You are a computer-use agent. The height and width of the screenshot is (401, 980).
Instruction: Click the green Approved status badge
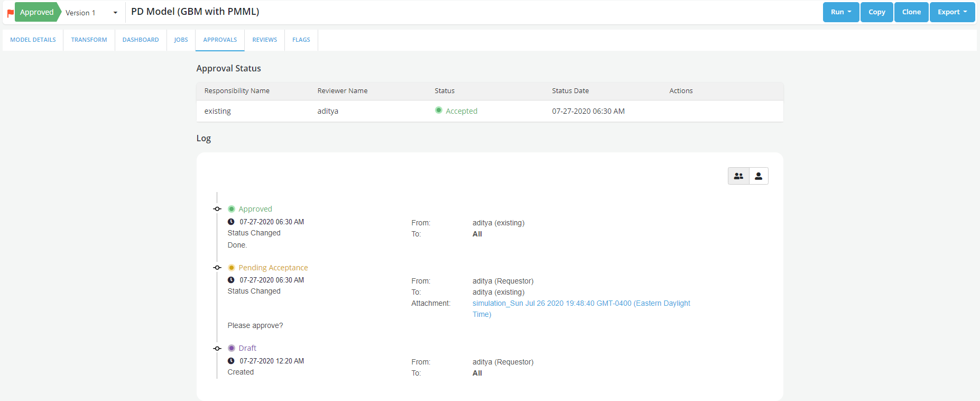[37, 12]
